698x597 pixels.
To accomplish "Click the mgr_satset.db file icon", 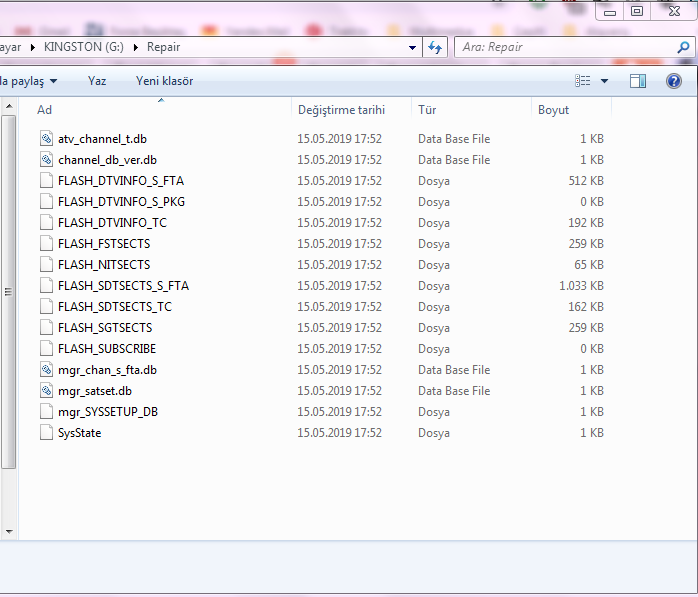I will (x=46, y=390).
